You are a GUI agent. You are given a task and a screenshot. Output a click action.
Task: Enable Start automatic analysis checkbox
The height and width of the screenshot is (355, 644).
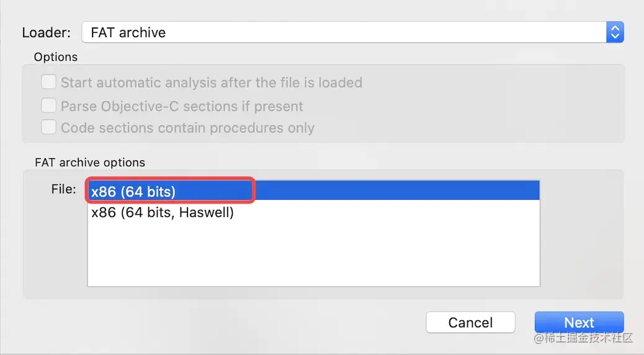tap(48, 83)
